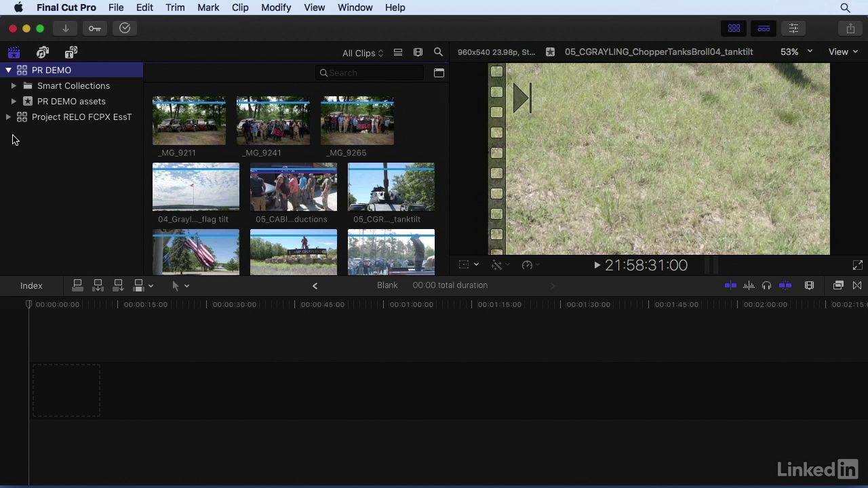868x488 pixels.
Task: Toggle the inspector sliders button
Action: click(793, 28)
